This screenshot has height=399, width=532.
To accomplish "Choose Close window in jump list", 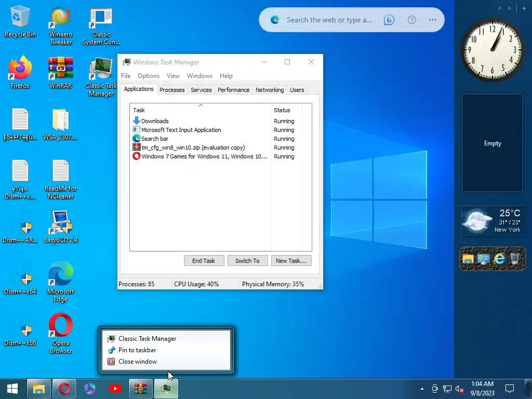I will click(x=166, y=362).
